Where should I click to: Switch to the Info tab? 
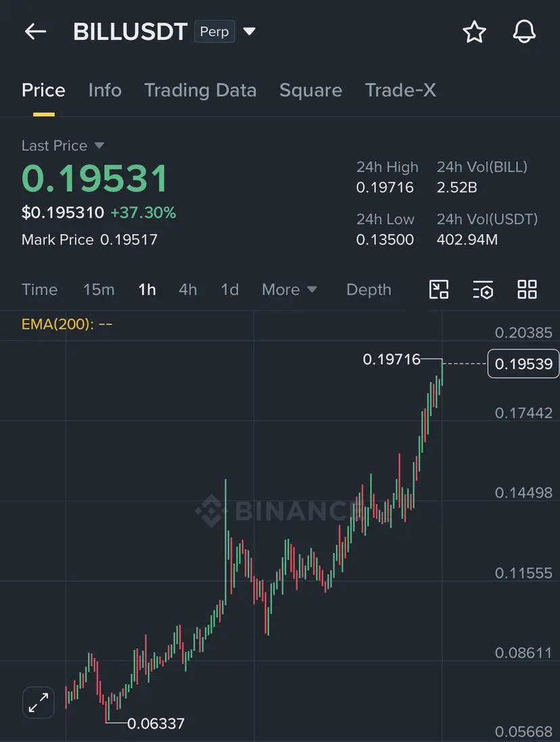click(x=105, y=90)
